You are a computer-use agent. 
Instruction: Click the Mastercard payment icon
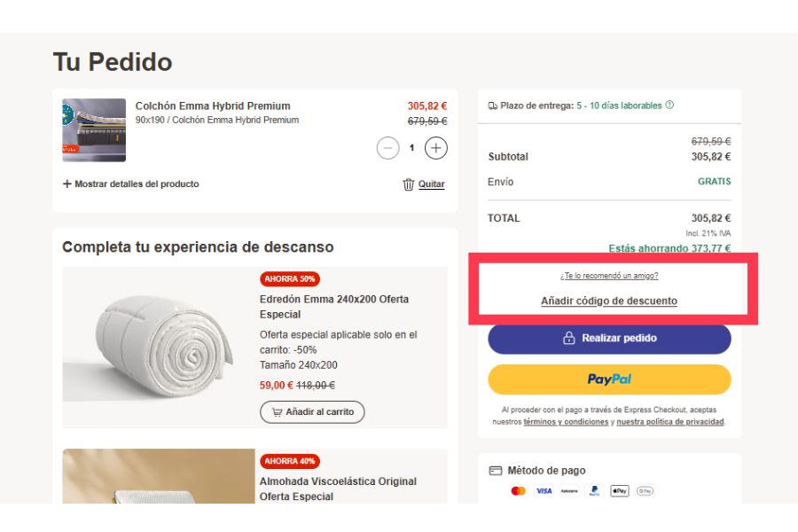point(519,491)
